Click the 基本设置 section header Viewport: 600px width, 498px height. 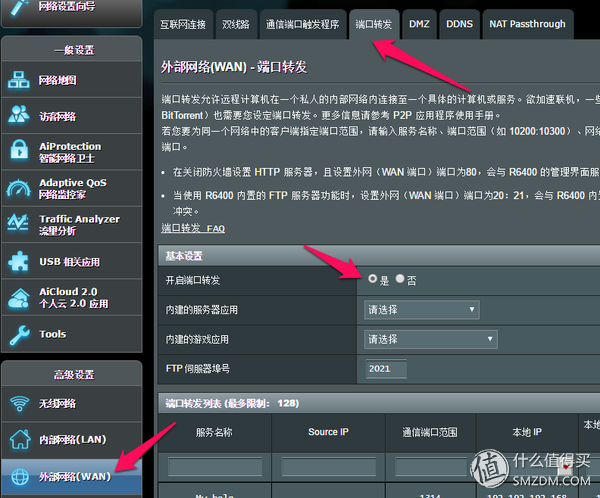pyautogui.click(x=379, y=256)
